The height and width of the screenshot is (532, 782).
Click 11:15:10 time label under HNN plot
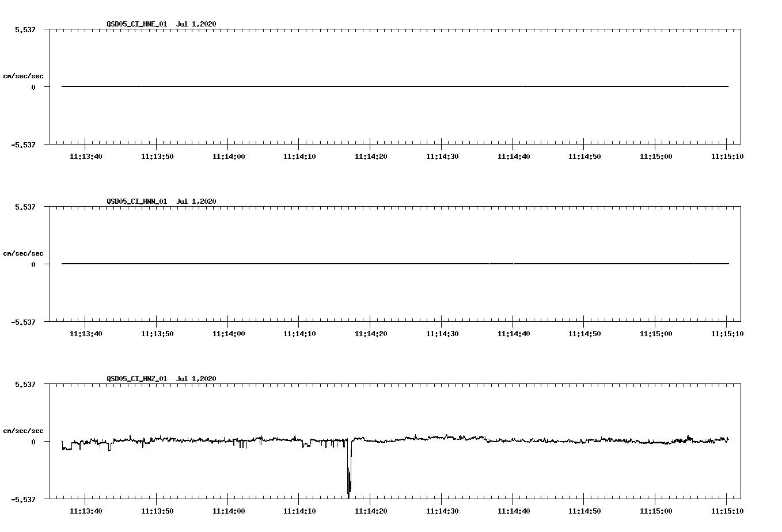(727, 334)
